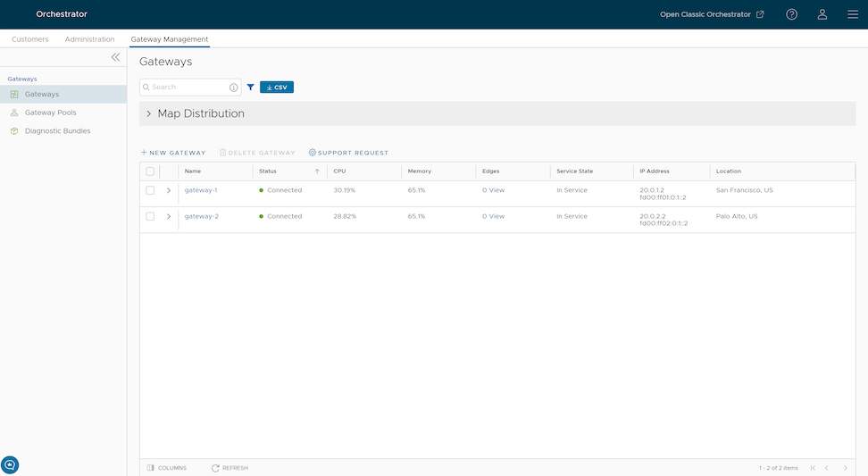Viewport: 868px width, 476px height.
Task: Select the gateway-2 row checkbox
Action: click(x=150, y=216)
